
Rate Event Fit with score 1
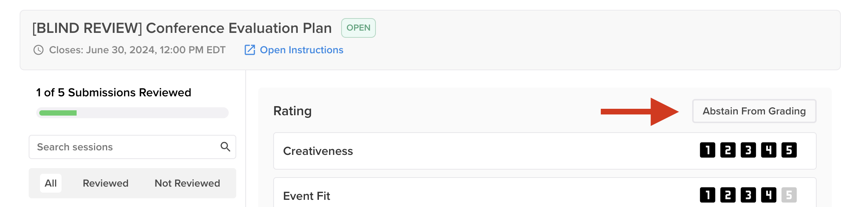(x=707, y=195)
